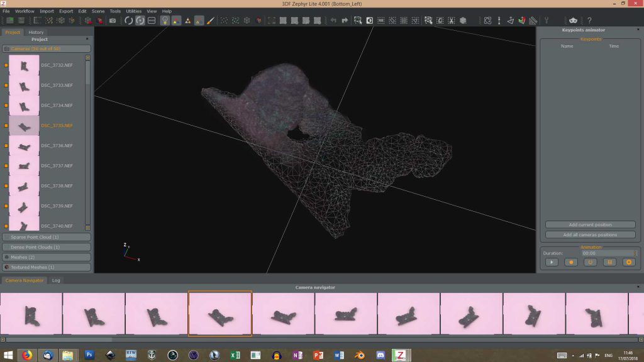Switch to the Log tab
The height and width of the screenshot is (362, 644).
56,280
